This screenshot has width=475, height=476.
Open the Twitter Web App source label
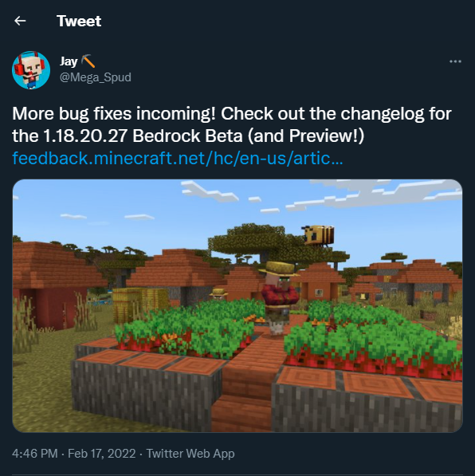tap(190, 454)
